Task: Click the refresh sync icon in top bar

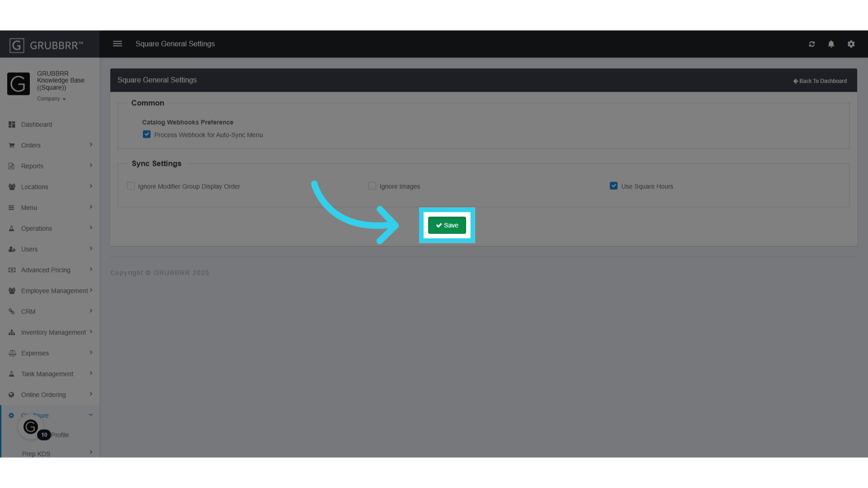Action: pyautogui.click(x=812, y=44)
